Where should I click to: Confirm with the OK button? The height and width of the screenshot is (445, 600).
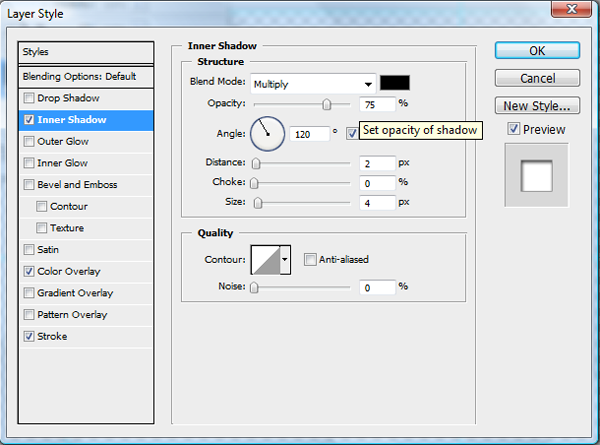[537, 51]
